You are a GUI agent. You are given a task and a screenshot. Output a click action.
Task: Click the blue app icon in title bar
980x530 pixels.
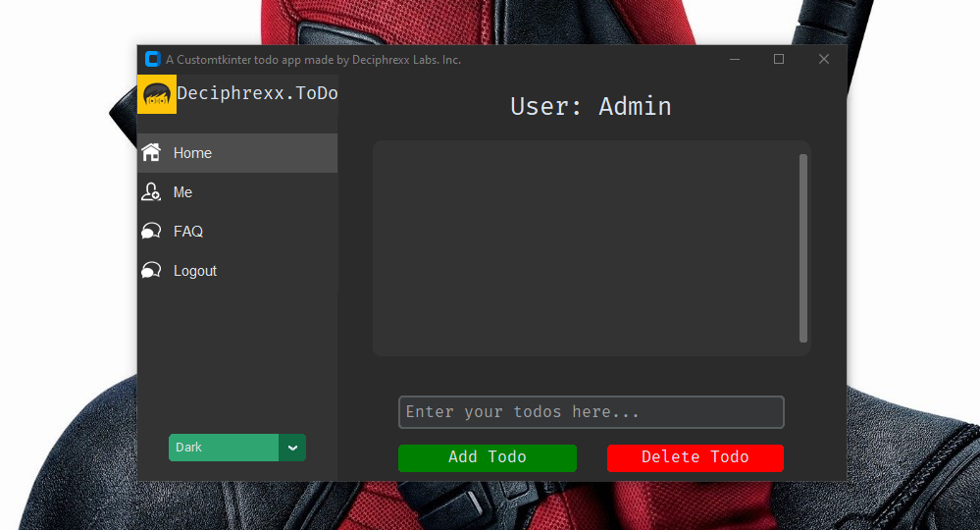(152, 59)
